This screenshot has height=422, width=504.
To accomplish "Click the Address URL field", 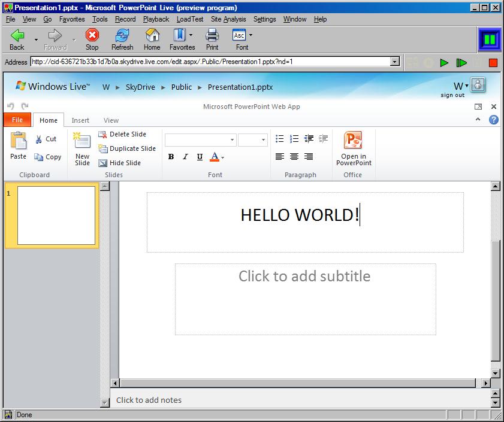I will pyautogui.click(x=211, y=61).
